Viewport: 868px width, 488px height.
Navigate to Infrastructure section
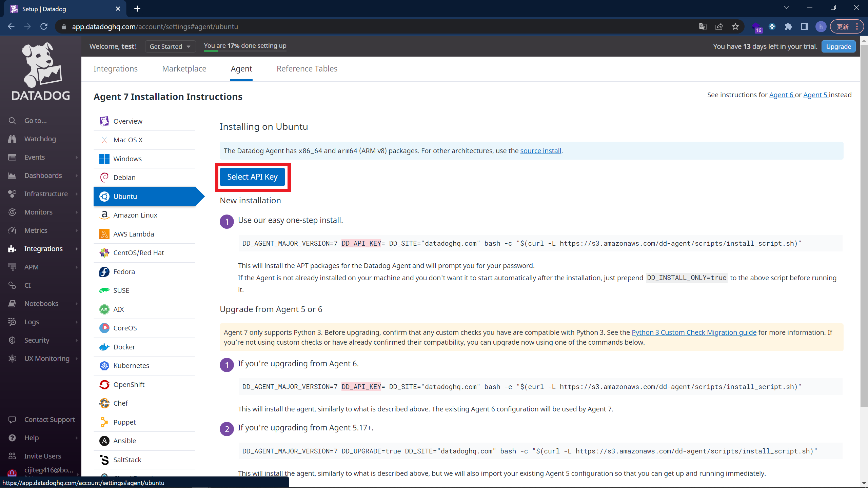(45, 193)
